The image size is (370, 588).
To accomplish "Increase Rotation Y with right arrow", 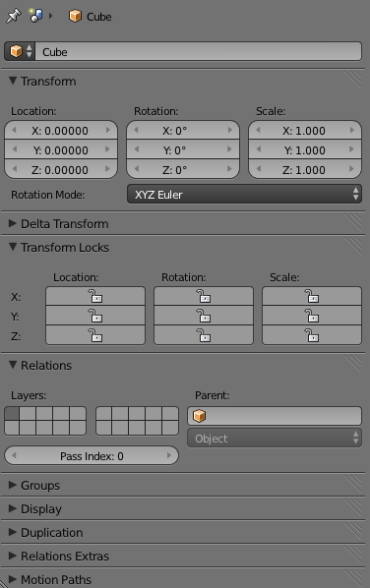I will [x=229, y=149].
